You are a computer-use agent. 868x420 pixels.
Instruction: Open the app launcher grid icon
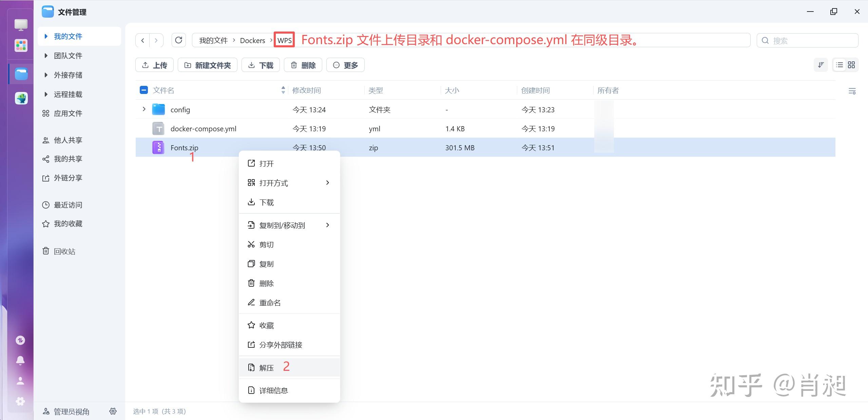[x=21, y=45]
